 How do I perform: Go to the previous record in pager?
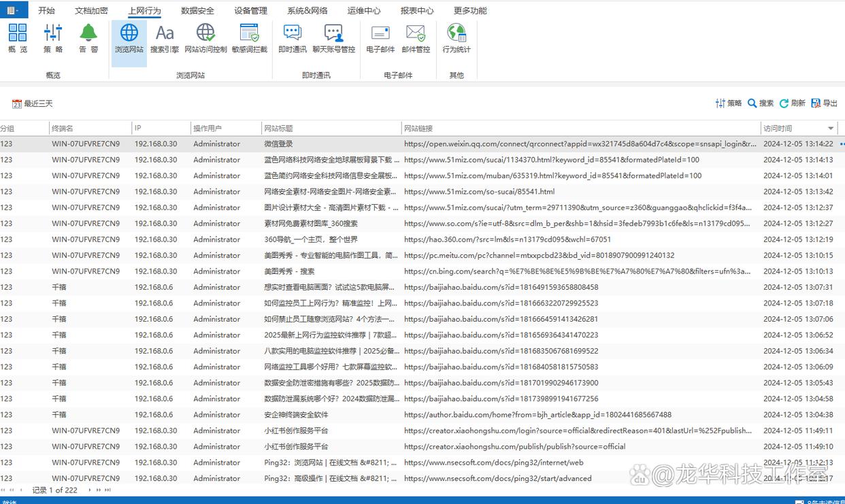pyautogui.click(x=21, y=490)
